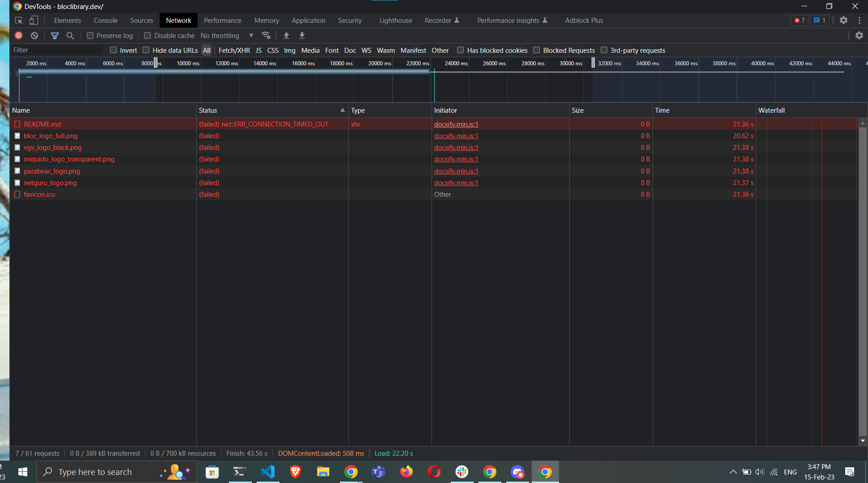Start recording network log
The image size is (868, 483).
[18, 35]
